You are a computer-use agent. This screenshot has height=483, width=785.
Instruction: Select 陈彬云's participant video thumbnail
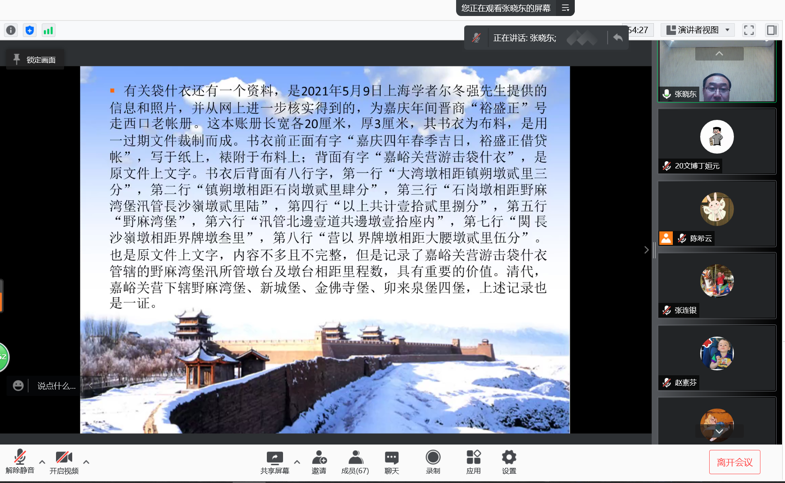(x=717, y=212)
